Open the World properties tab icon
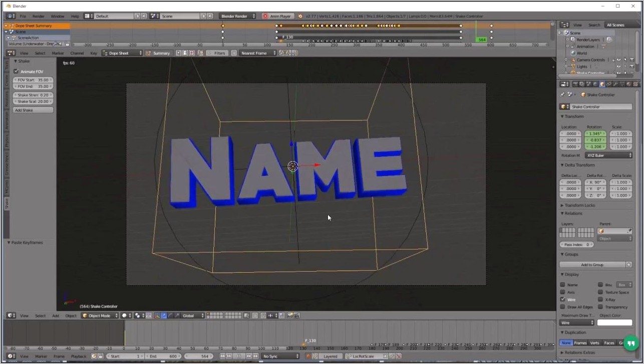The height and width of the screenshot is (364, 644). [595, 84]
